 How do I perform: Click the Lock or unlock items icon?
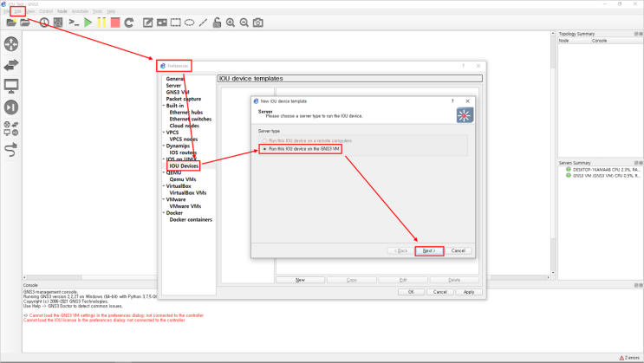[217, 23]
